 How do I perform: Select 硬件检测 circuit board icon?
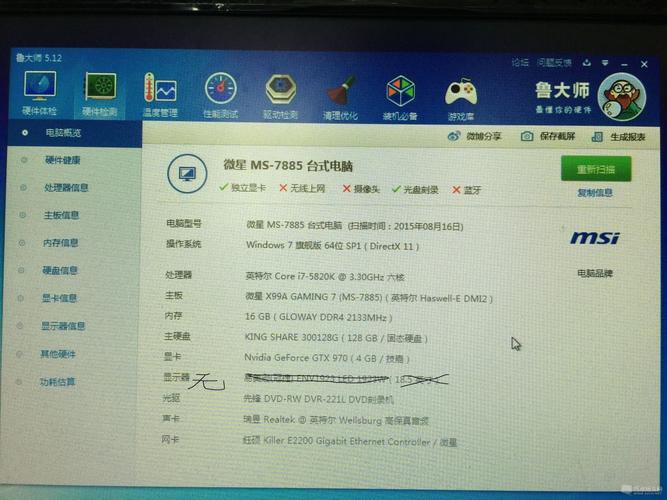coord(100,87)
